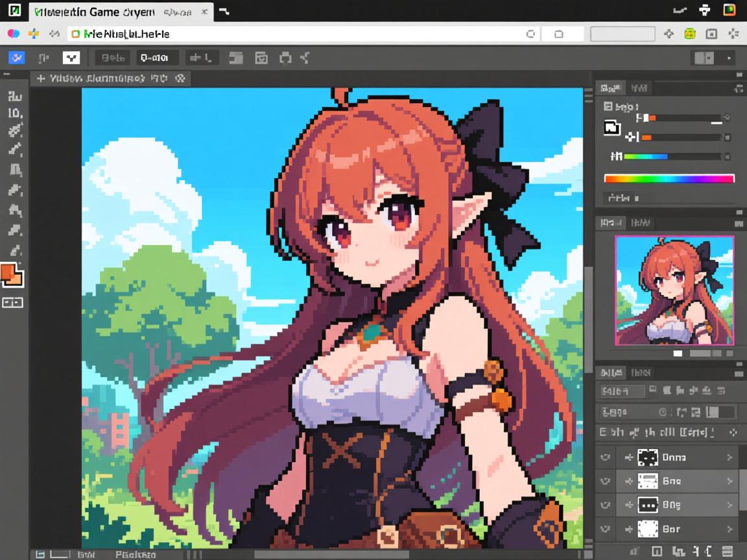This screenshot has width=747, height=560.
Task: Hide the top layer with its visibility toggle
Action: pos(604,457)
